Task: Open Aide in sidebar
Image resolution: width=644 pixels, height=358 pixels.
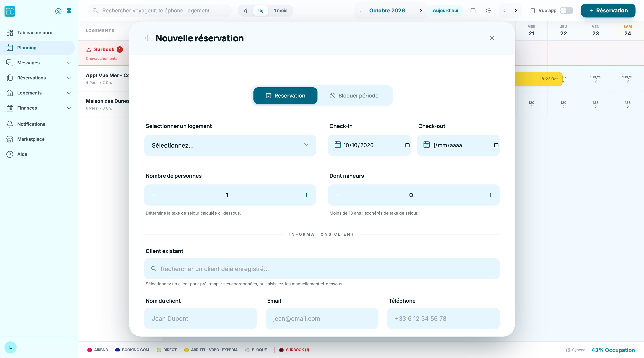Action: coord(37,154)
